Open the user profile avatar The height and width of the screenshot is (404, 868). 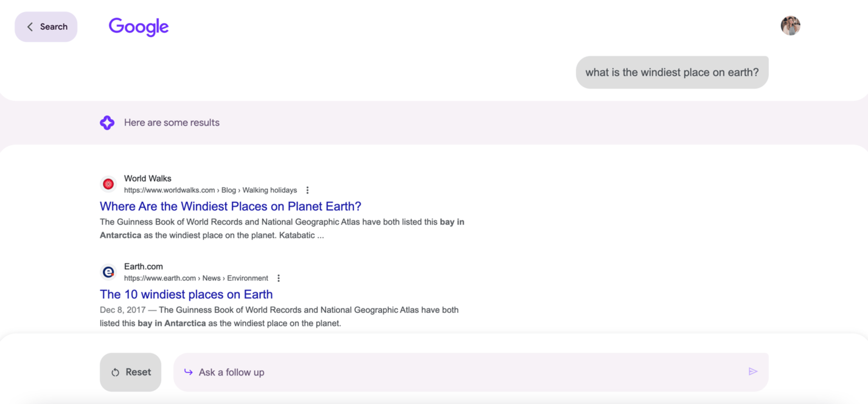(x=790, y=26)
